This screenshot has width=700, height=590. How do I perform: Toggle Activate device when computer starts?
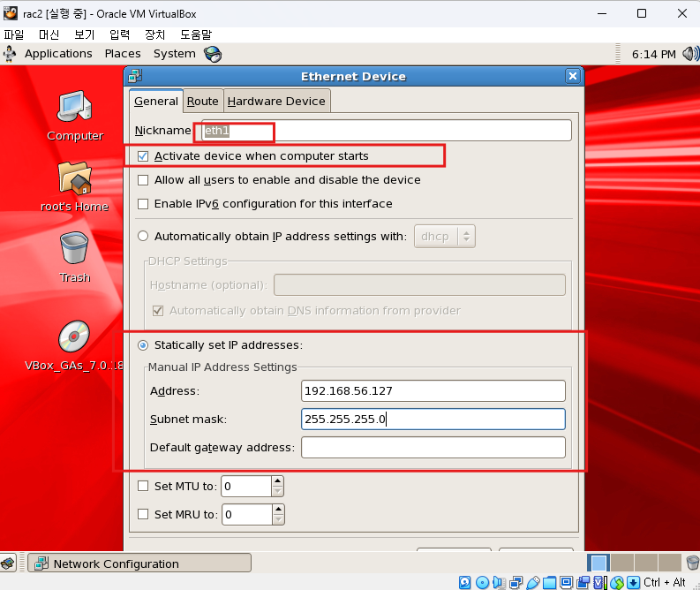(x=143, y=155)
